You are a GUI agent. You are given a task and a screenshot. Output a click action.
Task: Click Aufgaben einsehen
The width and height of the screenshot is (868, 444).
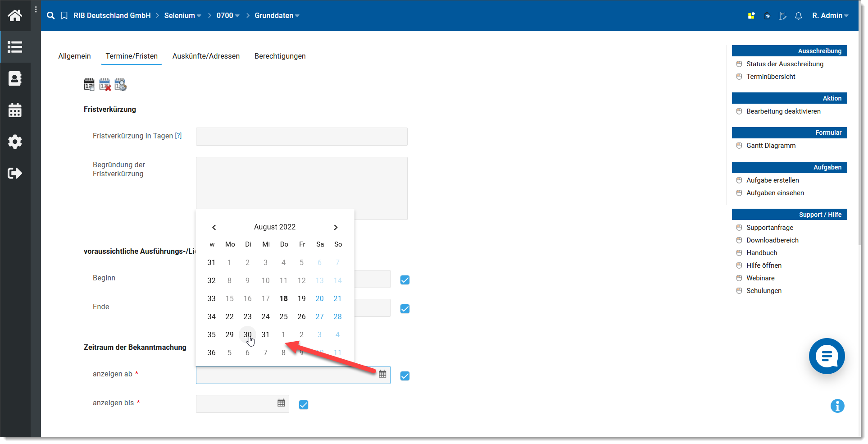coord(775,193)
